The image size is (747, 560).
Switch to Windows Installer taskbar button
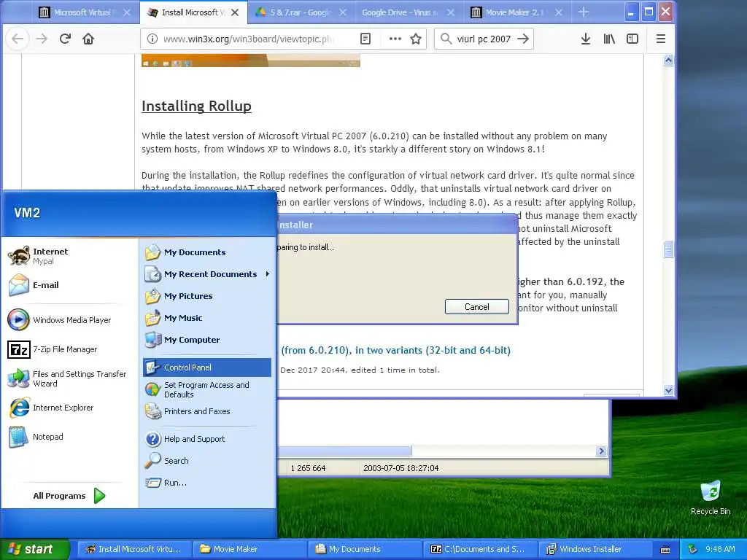[595, 549]
